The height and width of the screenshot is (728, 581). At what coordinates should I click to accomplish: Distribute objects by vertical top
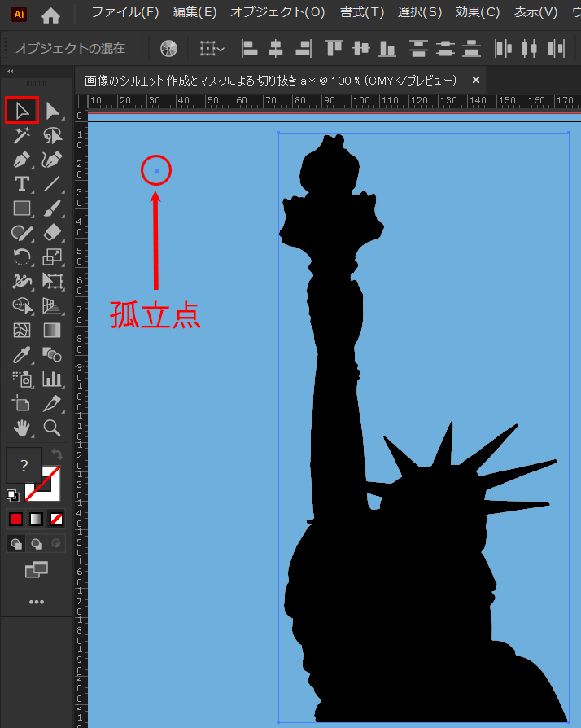point(418,48)
